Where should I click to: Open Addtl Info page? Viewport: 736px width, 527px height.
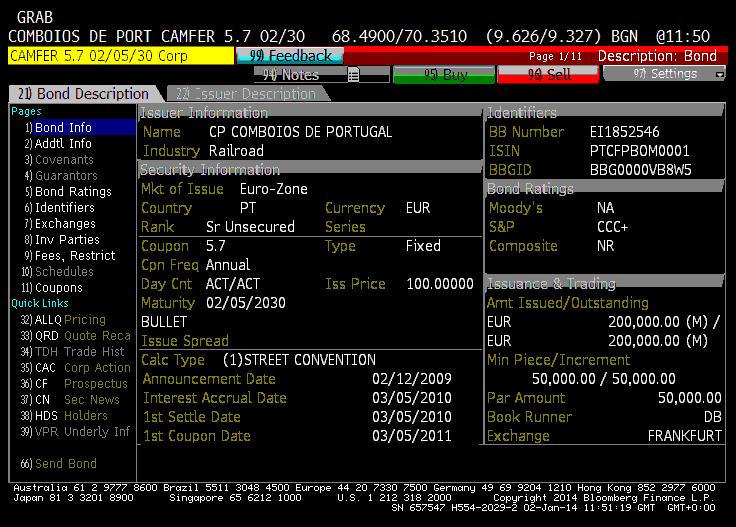(x=58, y=144)
